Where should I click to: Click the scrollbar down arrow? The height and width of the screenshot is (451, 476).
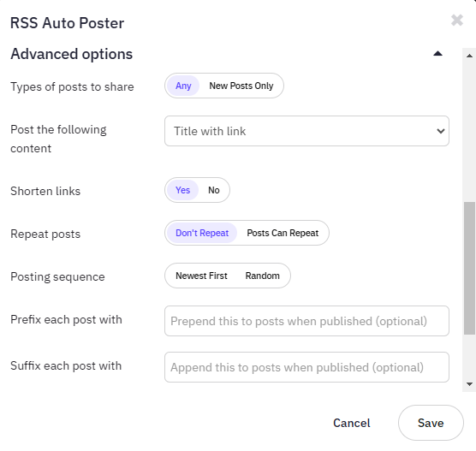469,384
